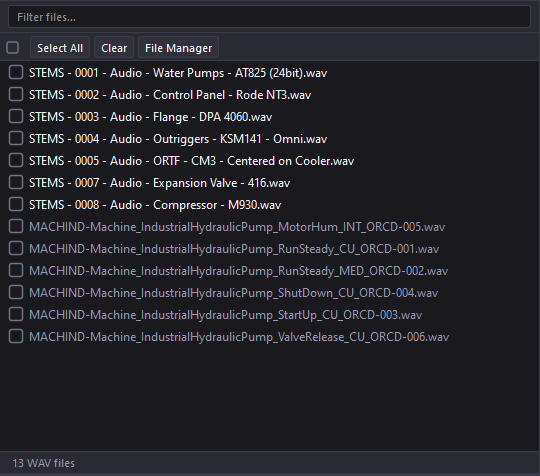
Task: Select the ShutDown_CU_ORCD-004.wav file name
Action: click(233, 293)
